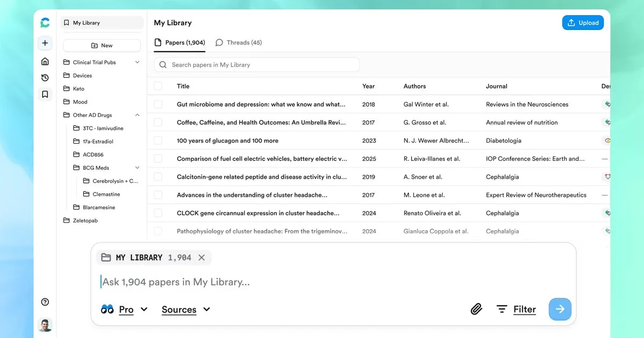Toggle the select-all header checkbox
Viewport: 644px width, 338px height.
158,86
